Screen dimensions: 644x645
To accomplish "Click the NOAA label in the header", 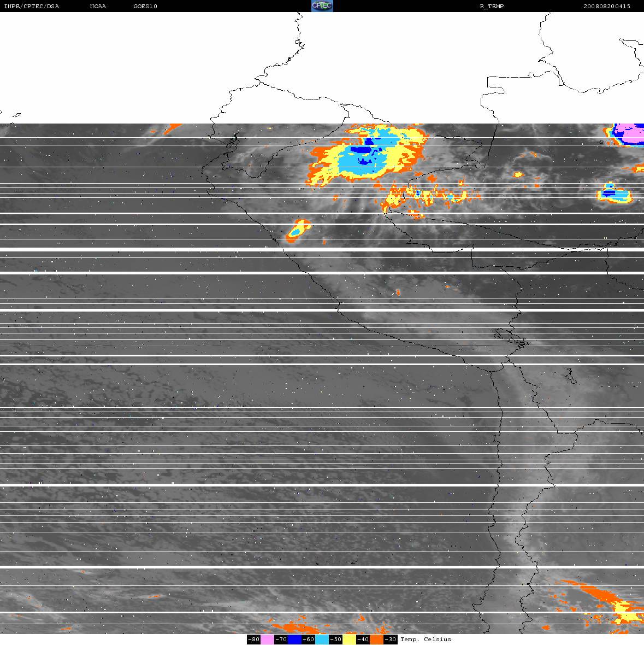I will (x=98, y=6).
